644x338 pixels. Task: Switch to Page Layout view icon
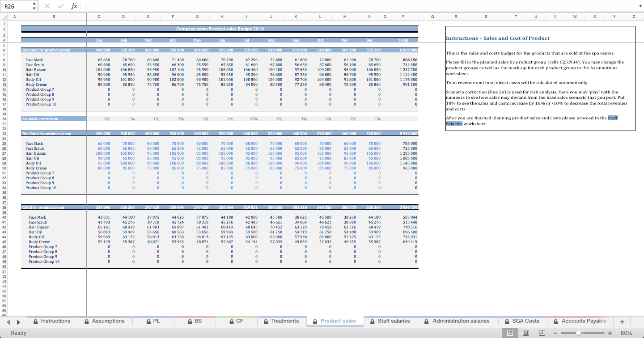pos(526,333)
